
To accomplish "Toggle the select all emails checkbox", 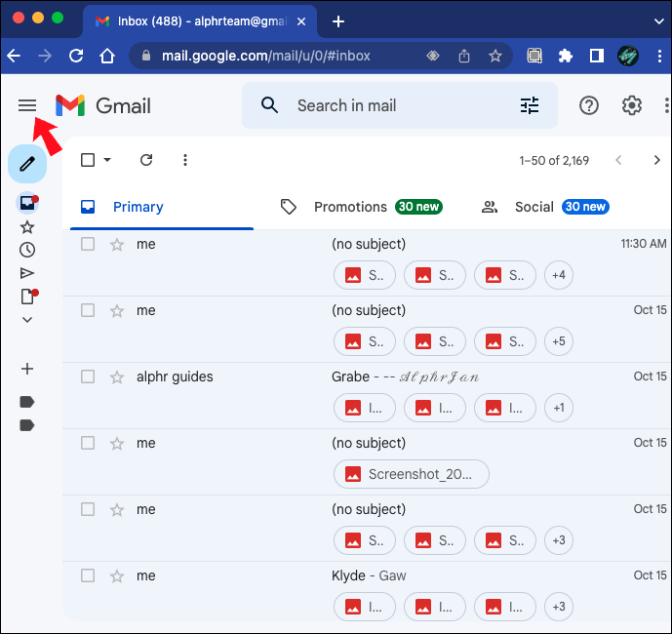I will (88, 160).
